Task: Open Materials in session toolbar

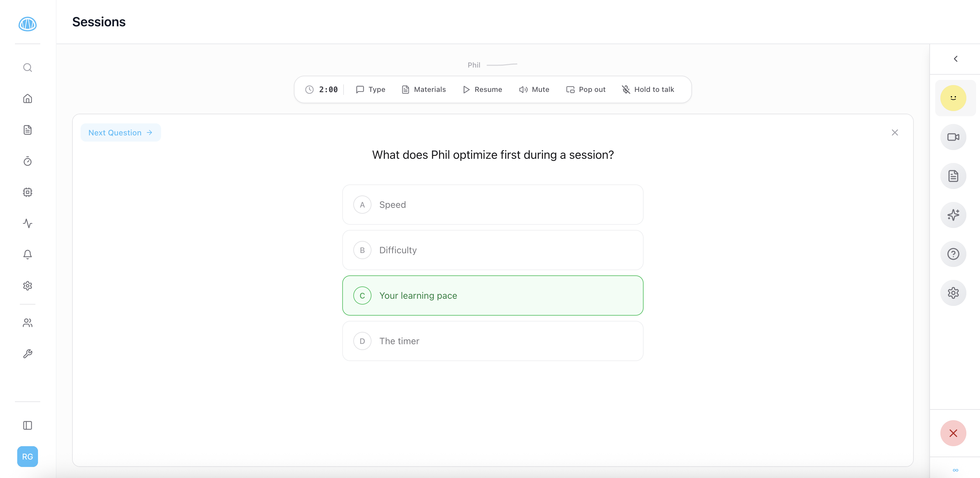Action: click(424, 89)
